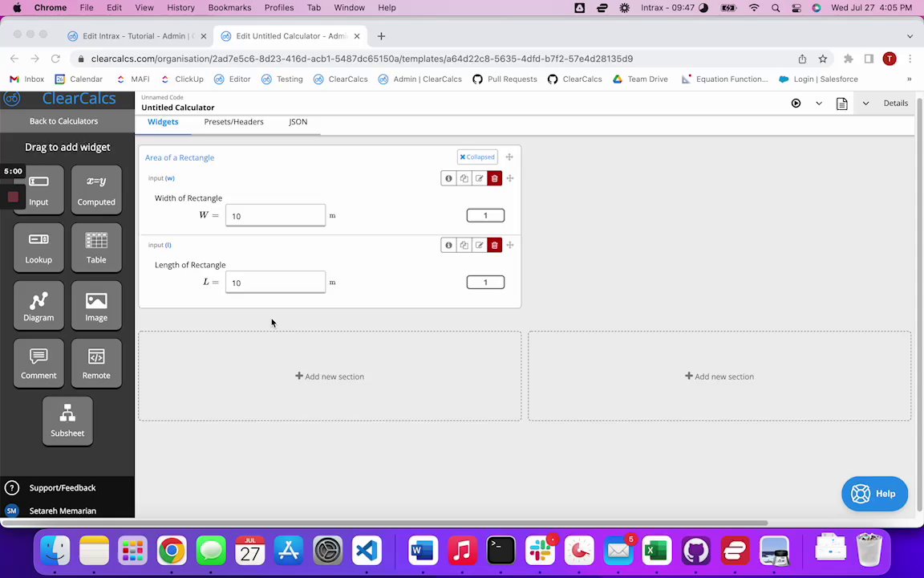Toggle the Collapsed button on section

(x=477, y=157)
